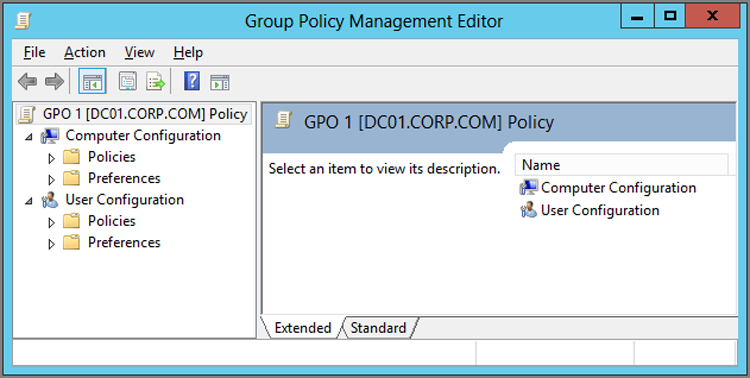Select Preferences label under User Configuration
The height and width of the screenshot is (378, 750).
[x=124, y=242]
